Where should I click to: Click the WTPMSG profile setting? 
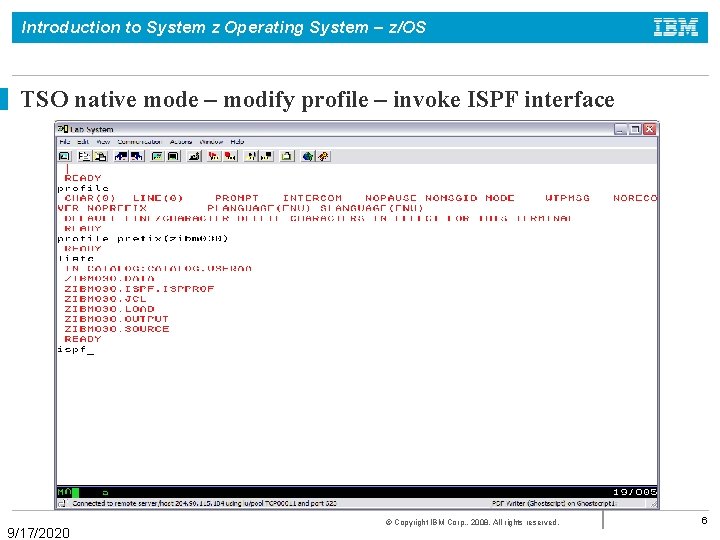click(567, 198)
